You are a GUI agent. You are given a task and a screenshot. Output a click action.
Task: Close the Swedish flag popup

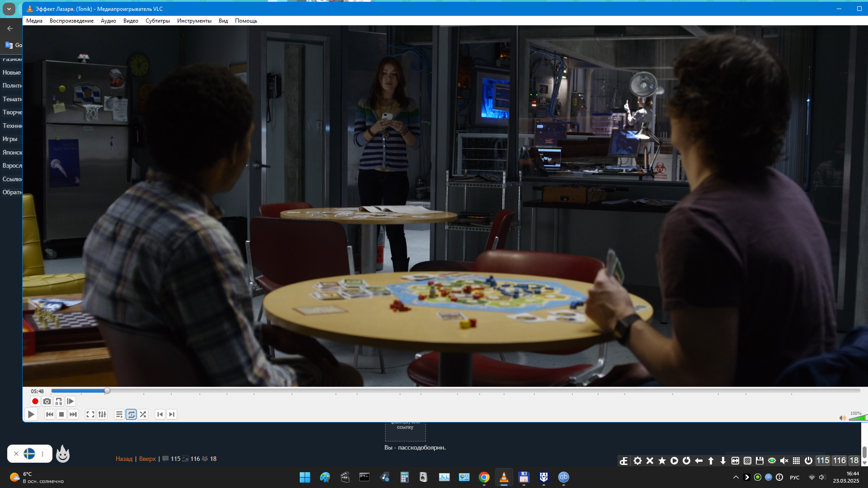point(16,454)
